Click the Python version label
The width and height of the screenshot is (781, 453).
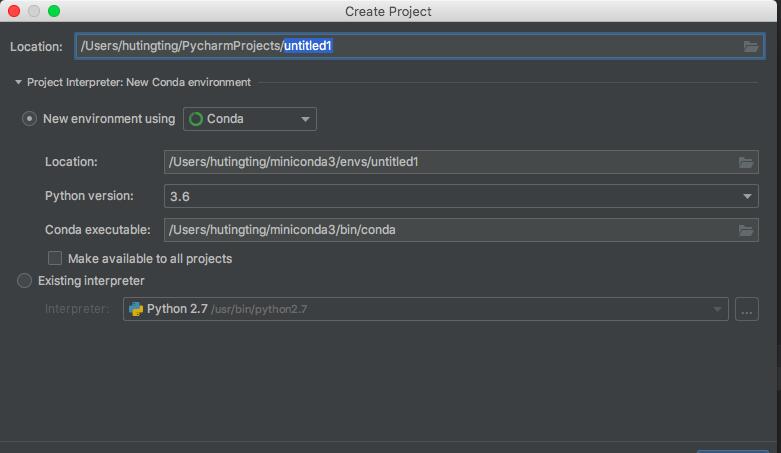[x=89, y=196]
